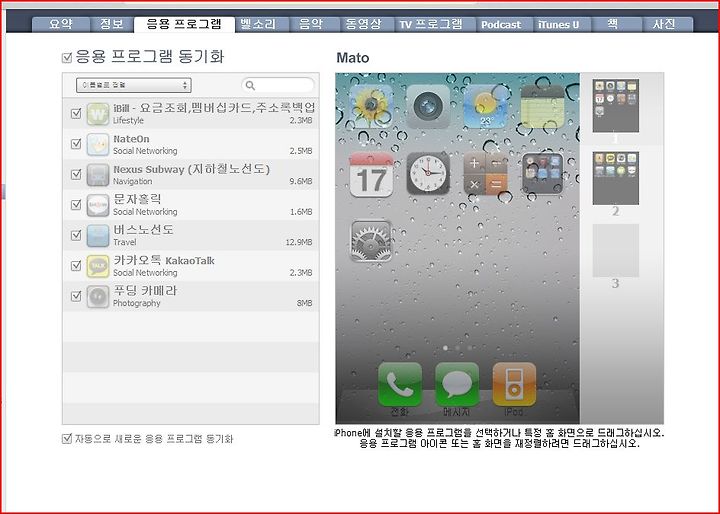720x514 pixels.
Task: Click the Nexus Subway app icon
Action: tap(98, 175)
